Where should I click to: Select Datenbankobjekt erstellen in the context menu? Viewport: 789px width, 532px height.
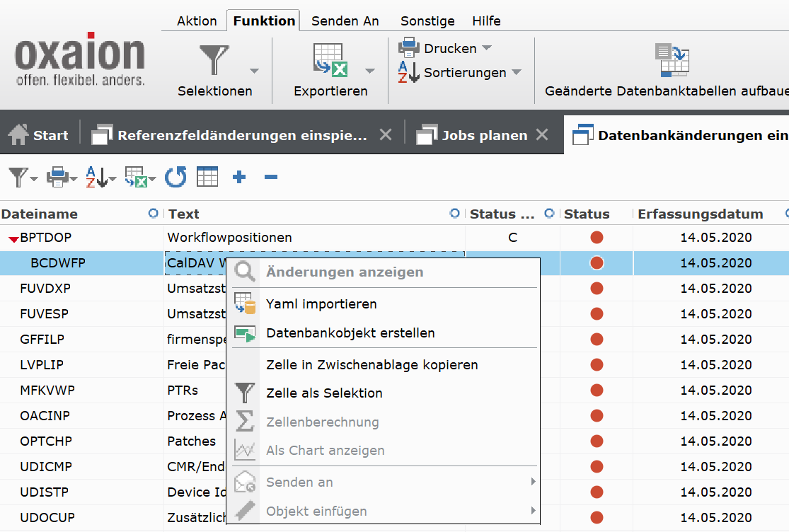tap(350, 333)
